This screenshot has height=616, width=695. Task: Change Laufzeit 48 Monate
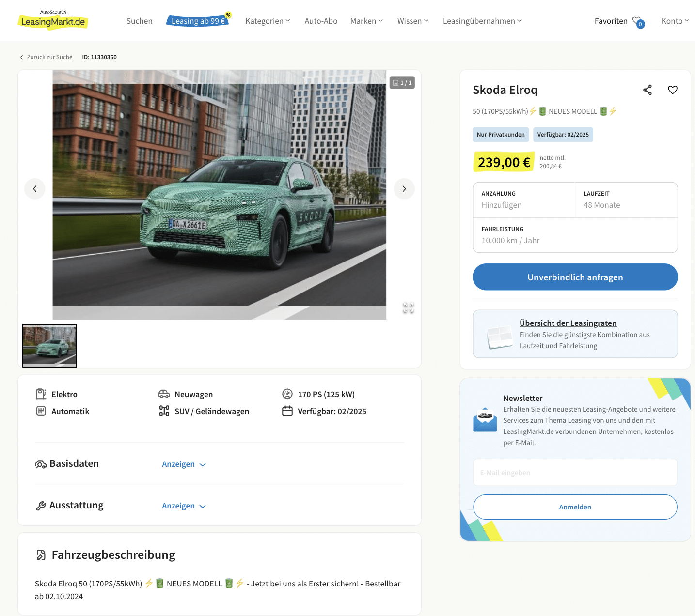[626, 200]
